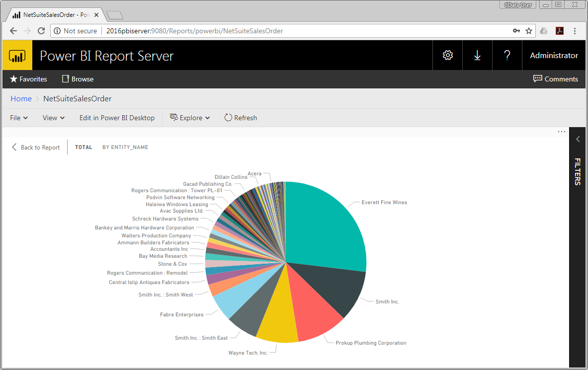Open the File dropdown menu

click(19, 118)
